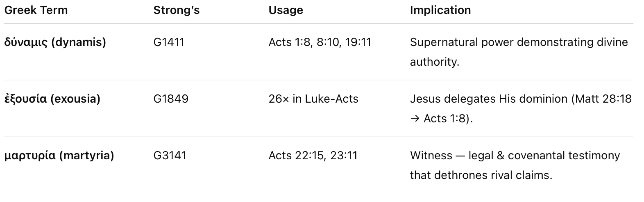Click the G1411 Strong's number
The image size is (644, 202).
pos(169,42)
